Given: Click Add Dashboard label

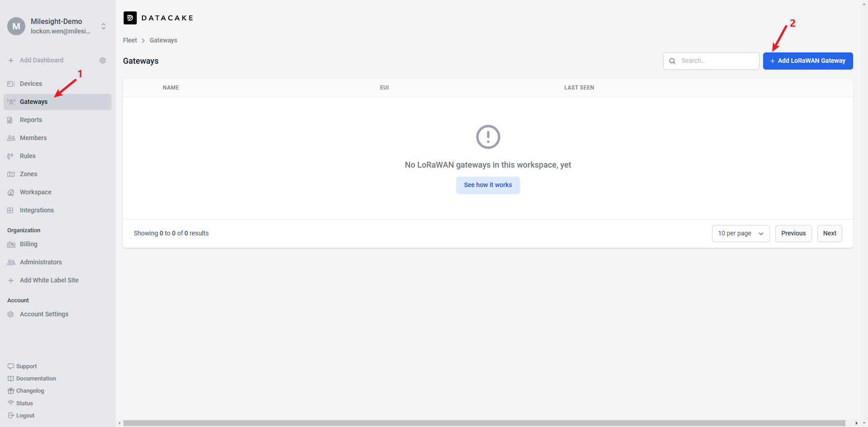Looking at the screenshot, I should (x=42, y=61).
